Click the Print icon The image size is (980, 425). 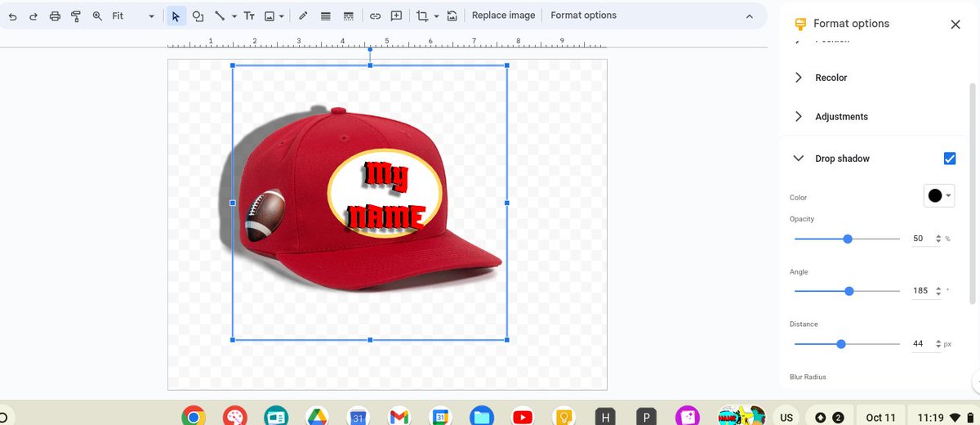click(x=55, y=16)
